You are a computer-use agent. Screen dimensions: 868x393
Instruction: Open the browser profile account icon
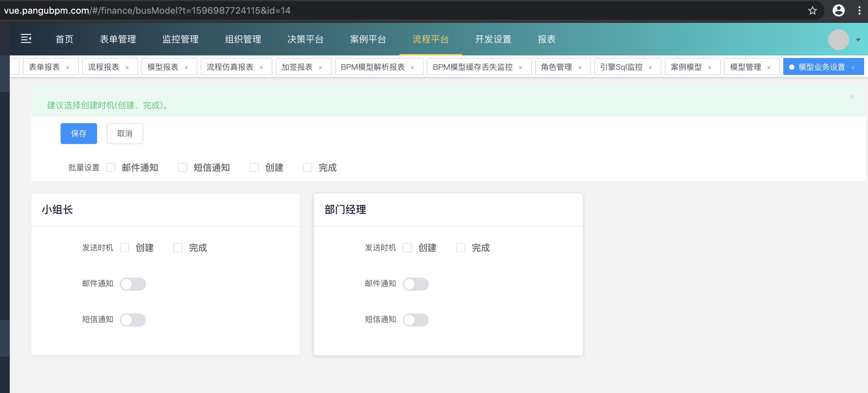coord(838,10)
